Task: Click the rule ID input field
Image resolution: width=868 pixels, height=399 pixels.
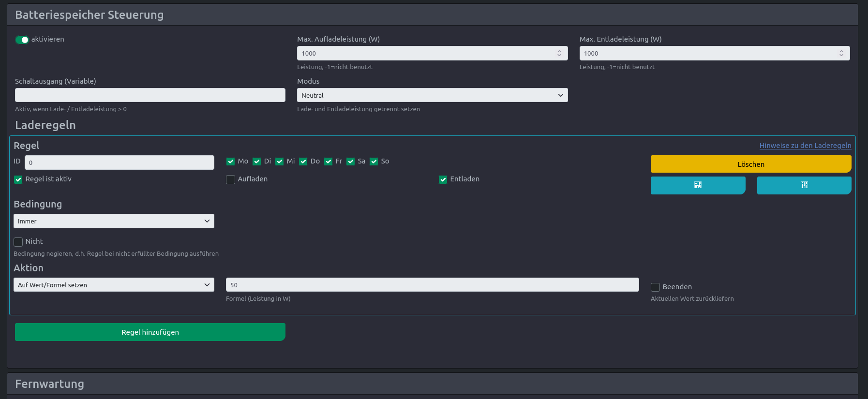Action: (119, 163)
